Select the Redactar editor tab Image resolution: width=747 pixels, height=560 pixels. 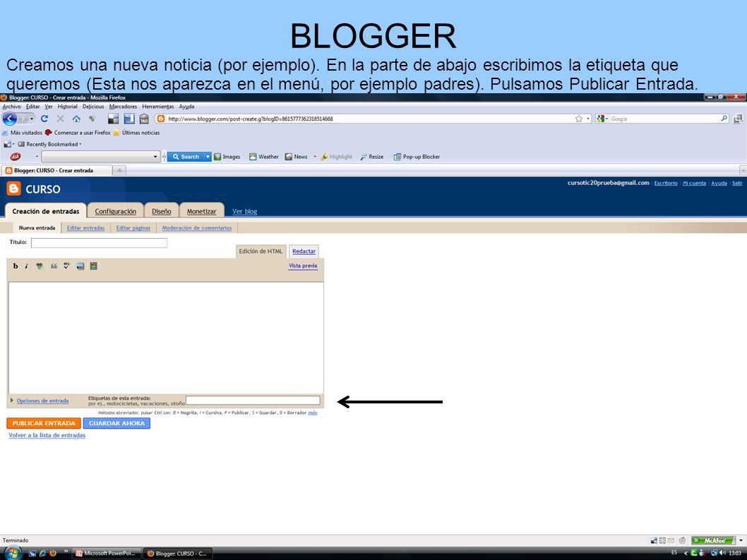(304, 251)
